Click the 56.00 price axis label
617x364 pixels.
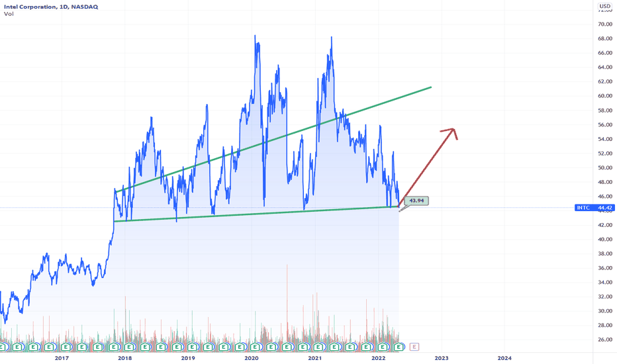tap(605, 124)
